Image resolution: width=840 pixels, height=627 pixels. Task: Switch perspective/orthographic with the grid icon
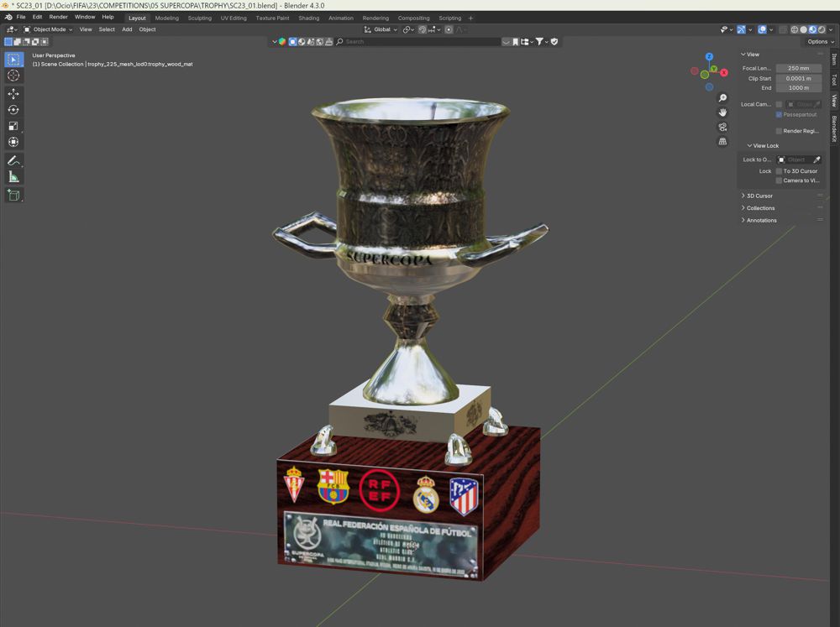(x=722, y=141)
